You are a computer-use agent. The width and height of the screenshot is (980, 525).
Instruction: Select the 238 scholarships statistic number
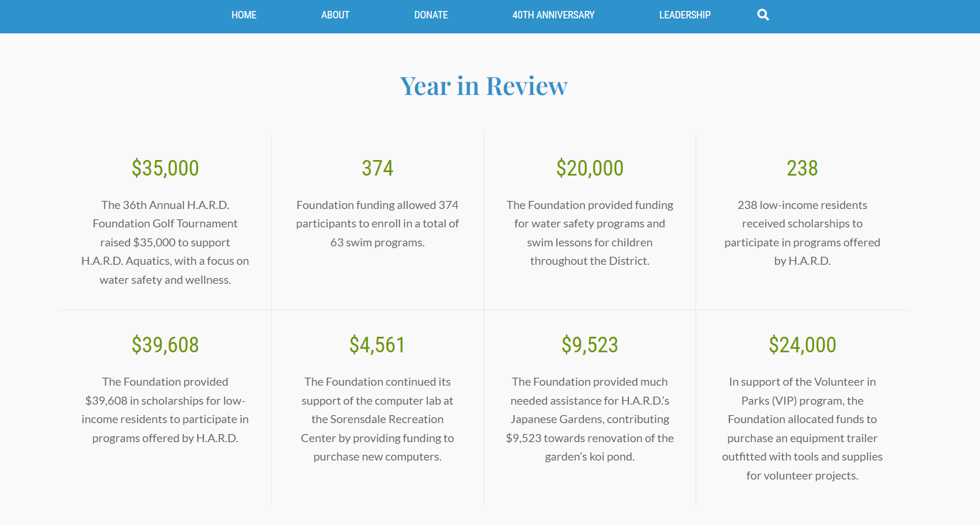pyautogui.click(x=802, y=168)
